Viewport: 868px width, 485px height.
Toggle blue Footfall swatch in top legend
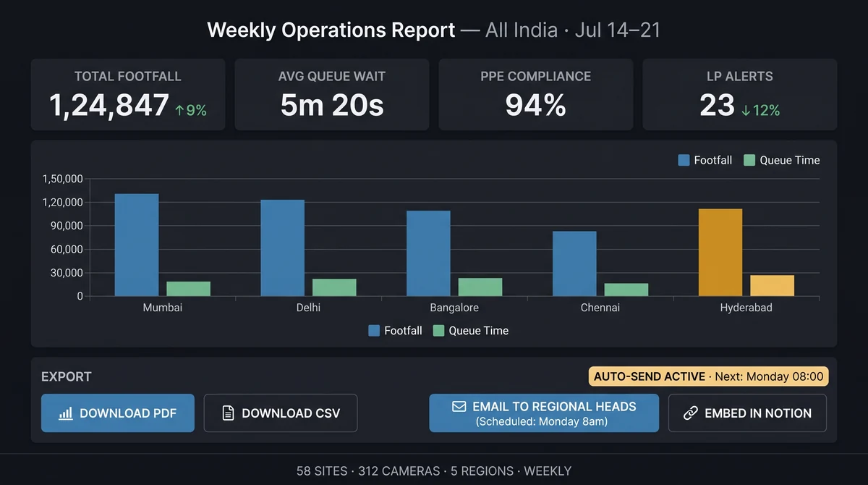[684, 161]
